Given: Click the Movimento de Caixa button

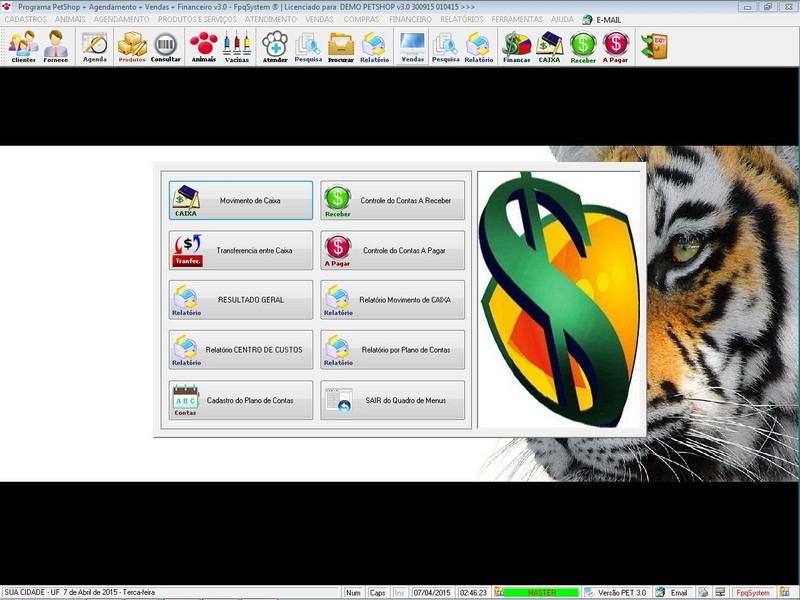Looking at the screenshot, I should (x=241, y=200).
